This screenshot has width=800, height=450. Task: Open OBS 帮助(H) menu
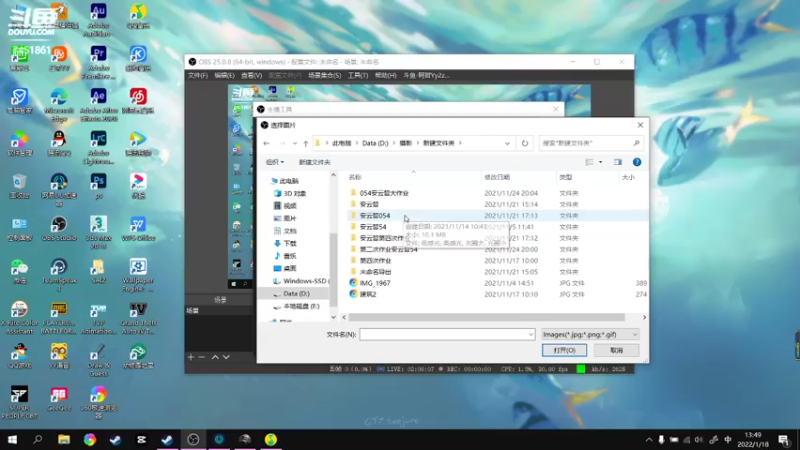[386, 76]
